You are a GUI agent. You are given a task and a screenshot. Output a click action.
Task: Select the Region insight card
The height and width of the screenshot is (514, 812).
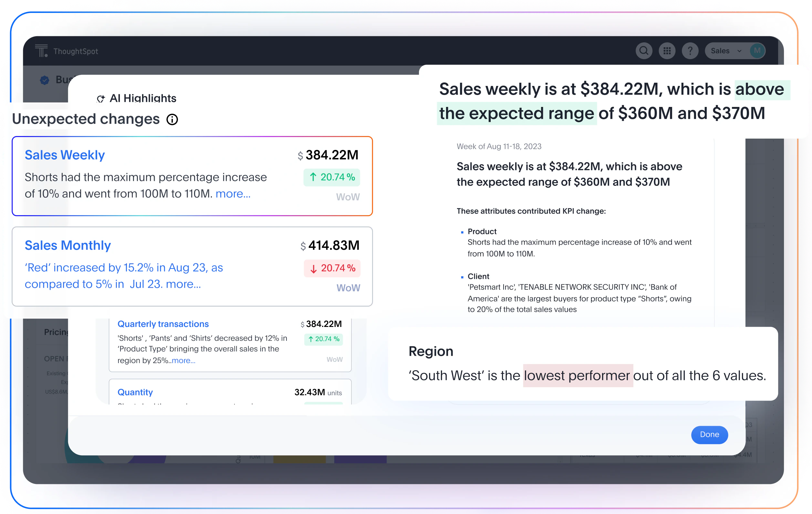click(x=583, y=363)
